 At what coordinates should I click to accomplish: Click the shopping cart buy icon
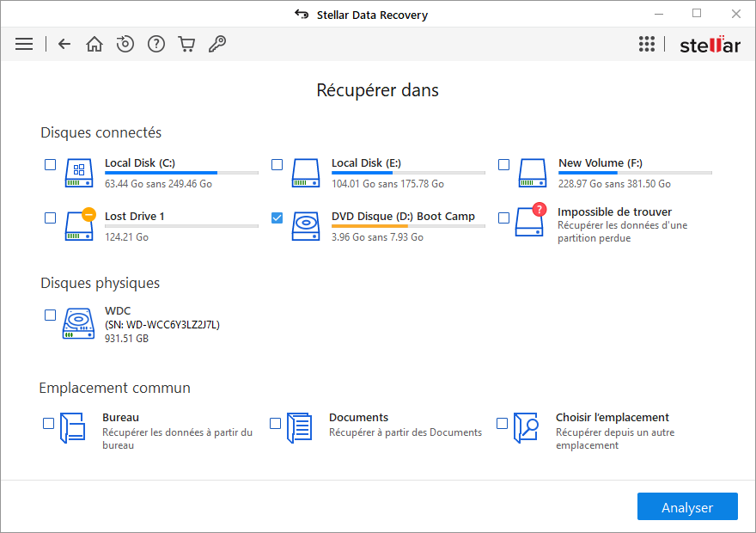[x=186, y=44]
